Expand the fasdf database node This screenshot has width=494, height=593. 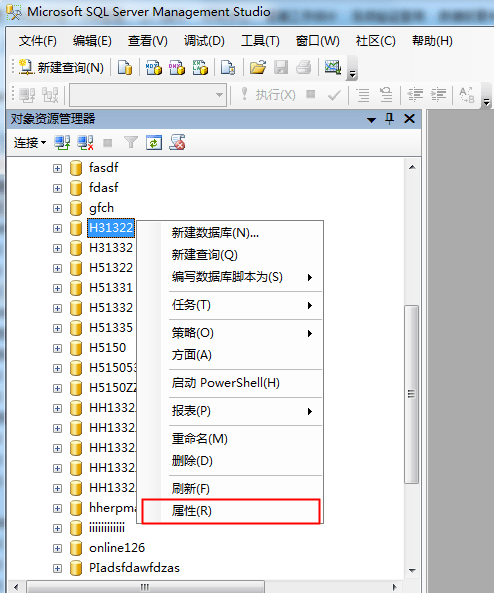coord(57,168)
